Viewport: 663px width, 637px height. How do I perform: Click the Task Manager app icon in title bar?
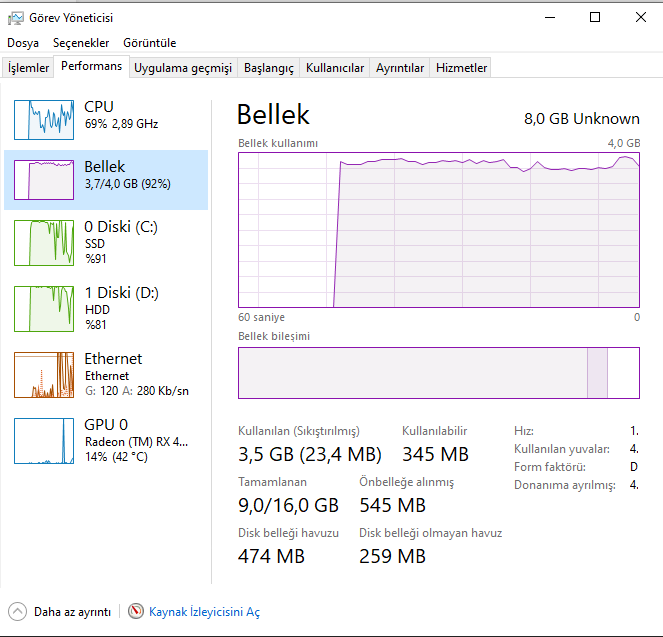14,17
